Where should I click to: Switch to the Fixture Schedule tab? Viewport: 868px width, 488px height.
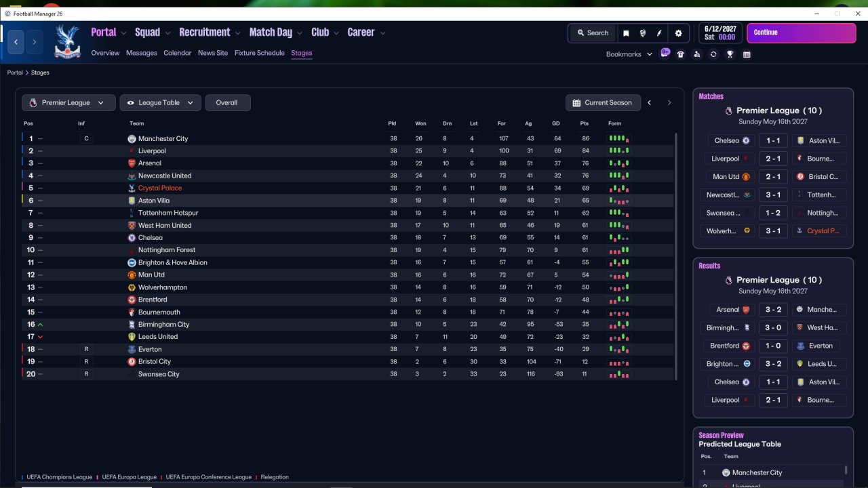coord(260,53)
